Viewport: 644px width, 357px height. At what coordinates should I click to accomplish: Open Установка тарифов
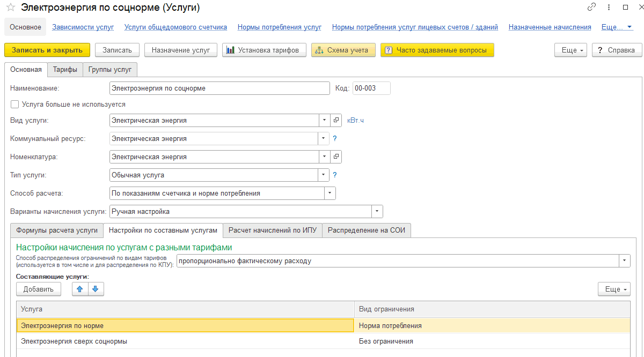click(x=264, y=50)
